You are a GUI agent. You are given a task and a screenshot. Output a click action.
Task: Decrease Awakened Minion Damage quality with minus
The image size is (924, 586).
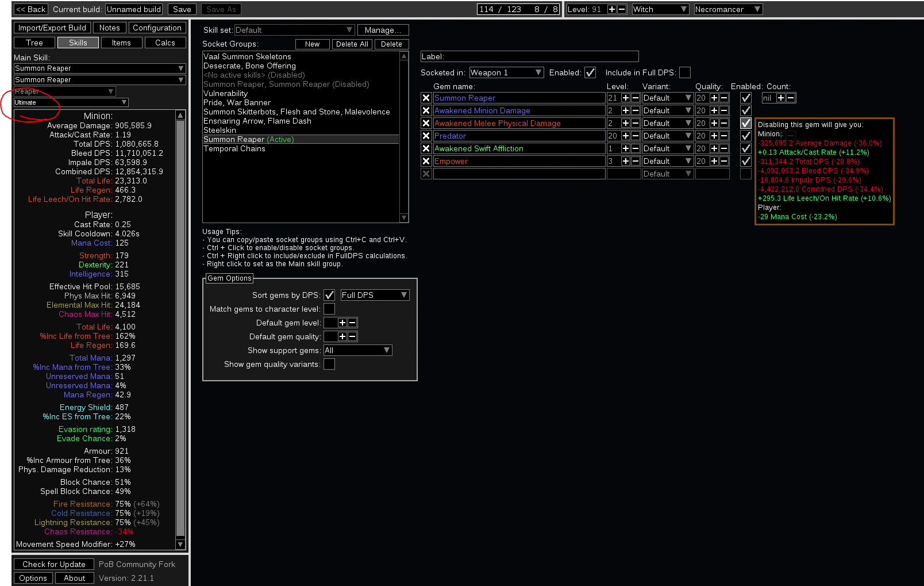tap(724, 110)
